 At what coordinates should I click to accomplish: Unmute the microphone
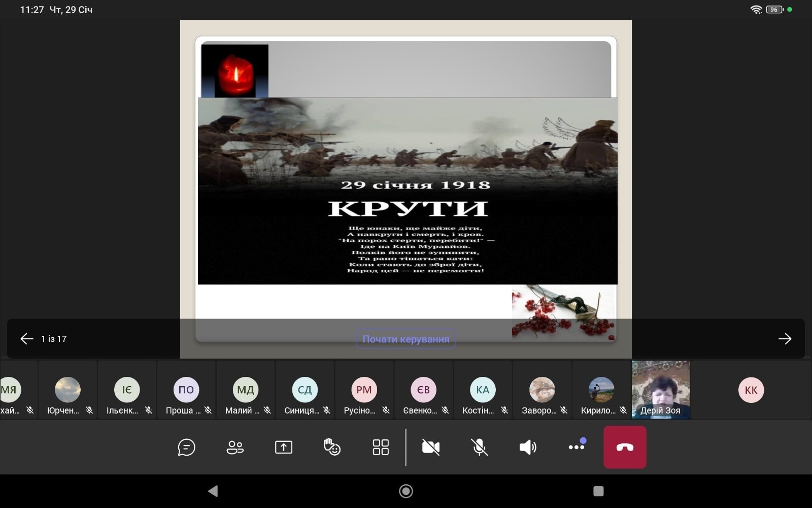tap(479, 447)
